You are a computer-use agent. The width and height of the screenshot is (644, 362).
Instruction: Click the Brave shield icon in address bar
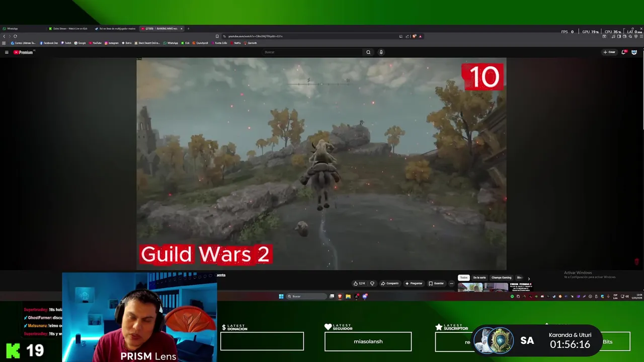pos(414,36)
